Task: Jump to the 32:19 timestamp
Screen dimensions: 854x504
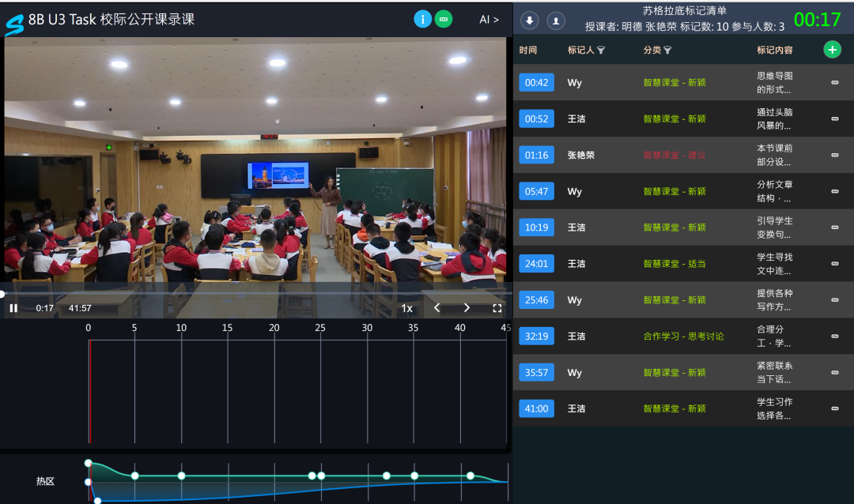Action: [536, 337]
